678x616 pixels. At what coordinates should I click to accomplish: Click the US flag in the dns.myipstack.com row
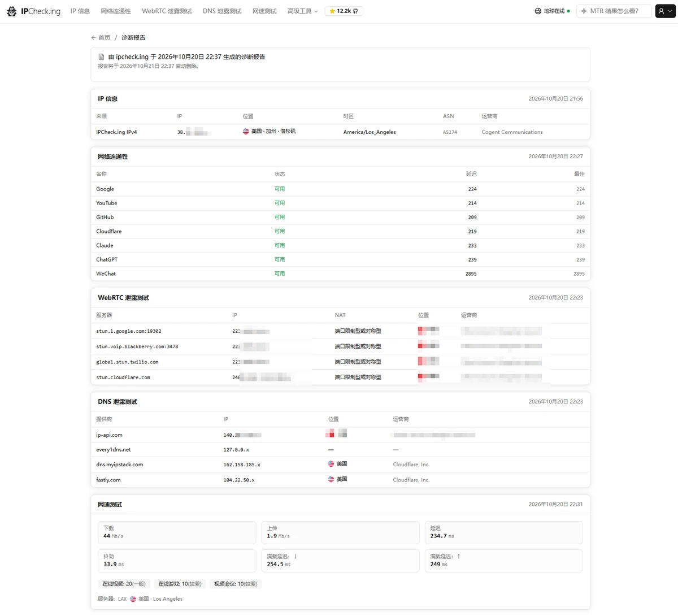click(x=331, y=464)
